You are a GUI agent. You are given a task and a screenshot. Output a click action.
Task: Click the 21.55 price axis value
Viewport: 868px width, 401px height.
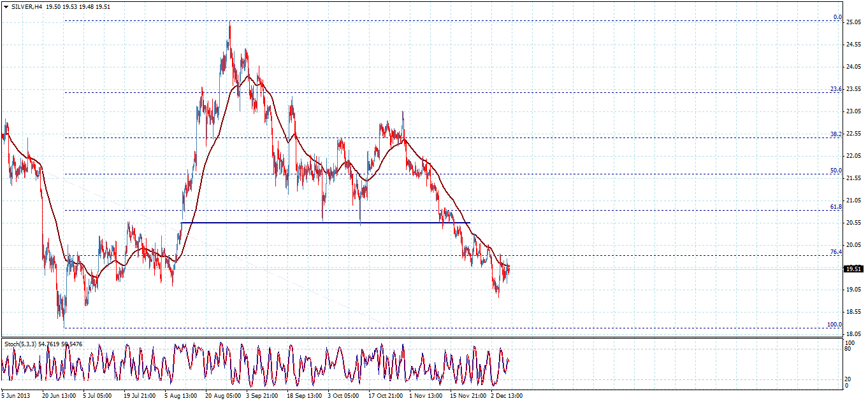click(853, 178)
